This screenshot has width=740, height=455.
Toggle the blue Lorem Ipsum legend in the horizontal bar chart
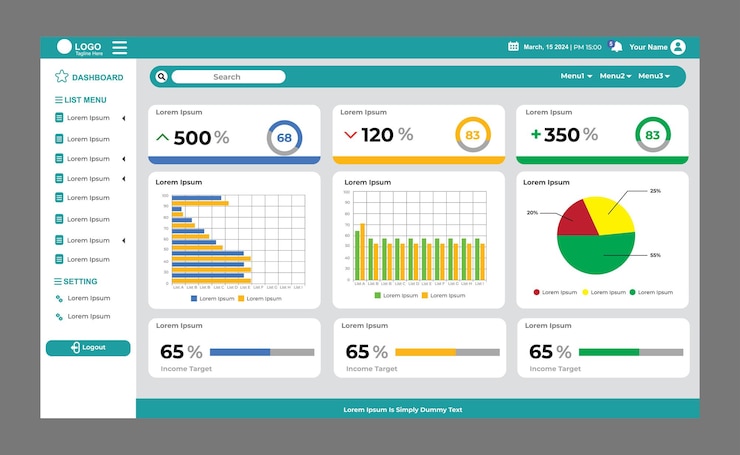pyautogui.click(x=212, y=298)
